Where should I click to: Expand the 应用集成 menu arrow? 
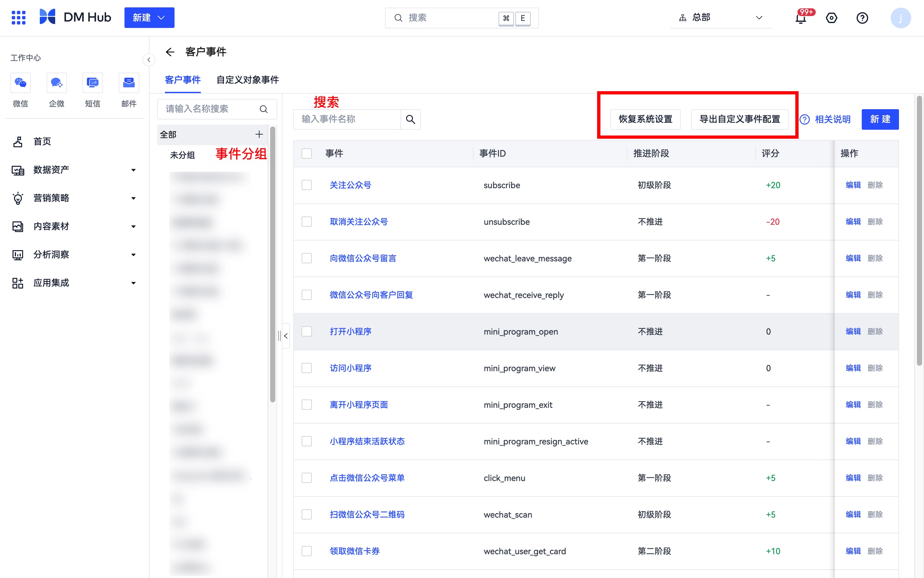click(133, 283)
